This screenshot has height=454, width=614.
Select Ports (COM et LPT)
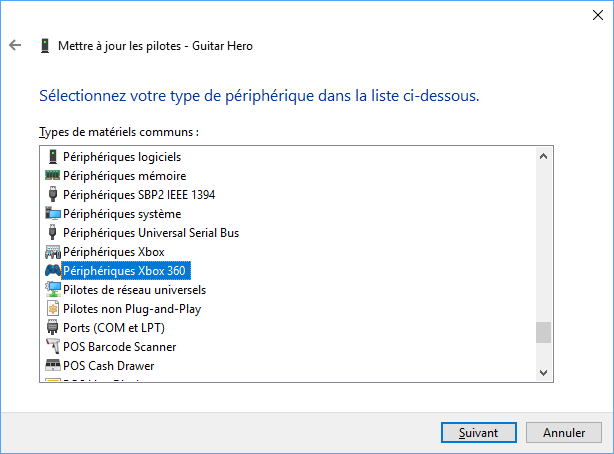tap(114, 327)
